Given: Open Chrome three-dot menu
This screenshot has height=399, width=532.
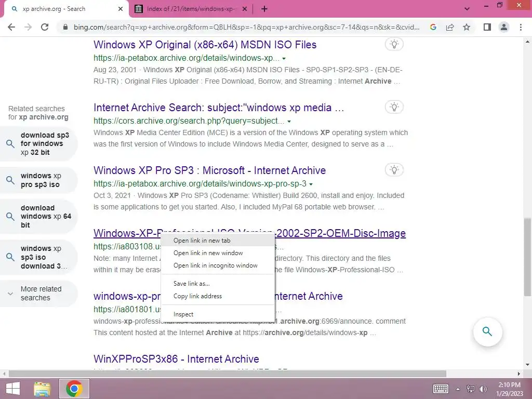Looking at the screenshot, I should click(521, 27).
